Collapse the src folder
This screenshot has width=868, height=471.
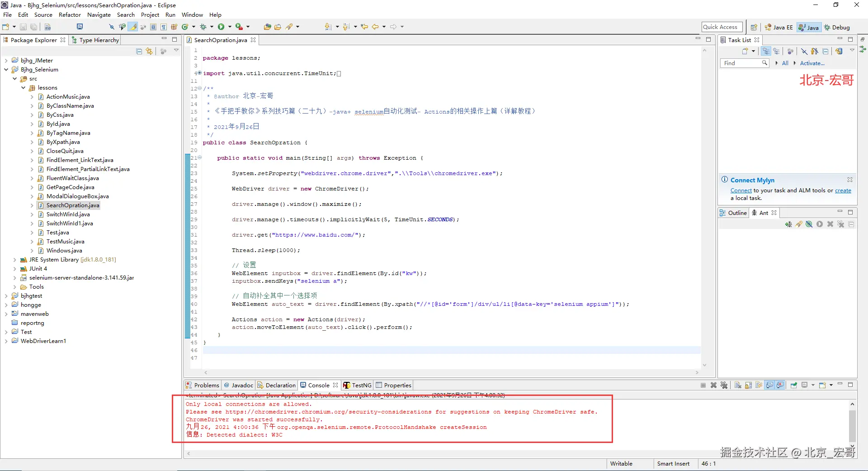pyautogui.click(x=15, y=79)
